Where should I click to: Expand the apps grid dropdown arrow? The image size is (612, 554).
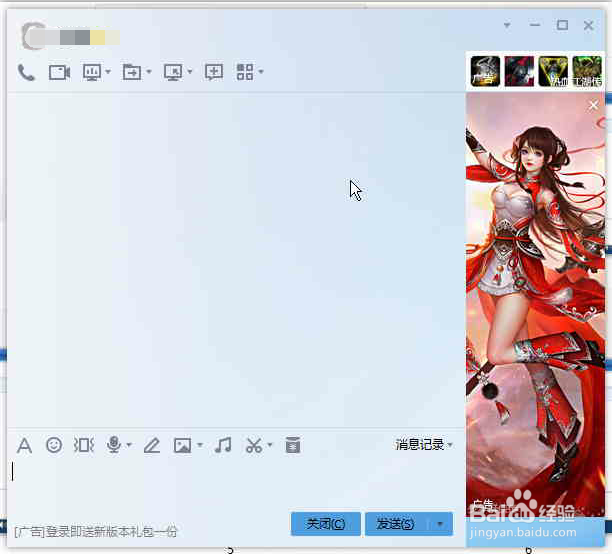click(261, 72)
